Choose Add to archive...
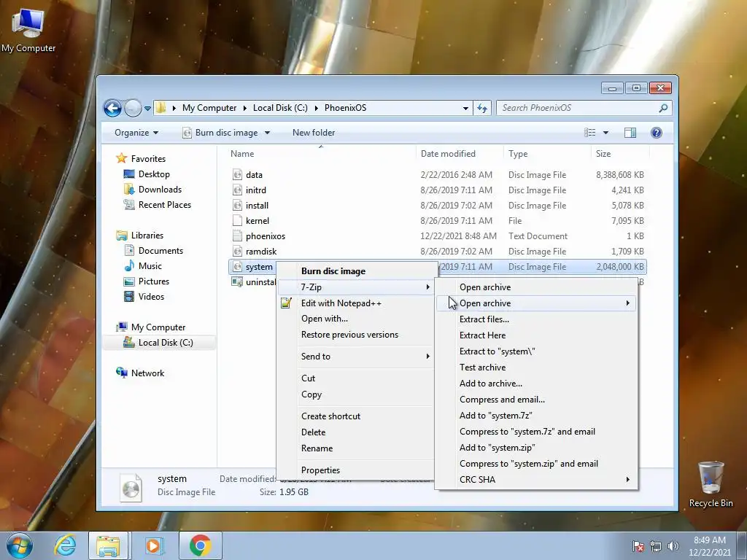The width and height of the screenshot is (747, 560). tap(536, 384)
